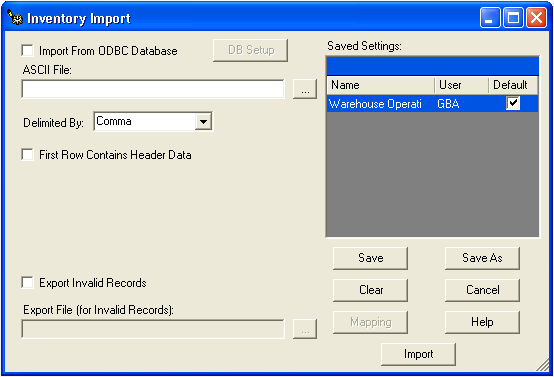
Task: Close the Inventory Import window
Action: coord(536,18)
